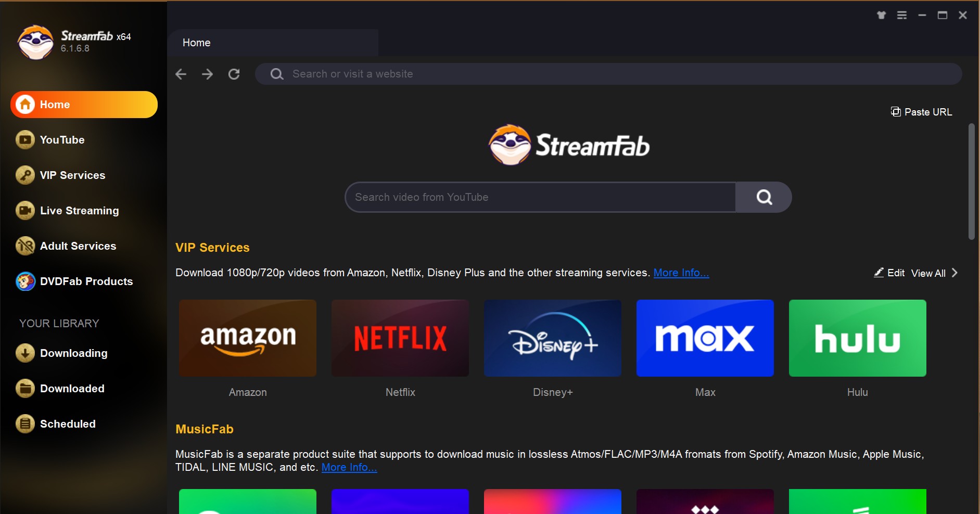Open the More Info link under VIP Services
Screen dimensions: 980x514
[681, 273]
